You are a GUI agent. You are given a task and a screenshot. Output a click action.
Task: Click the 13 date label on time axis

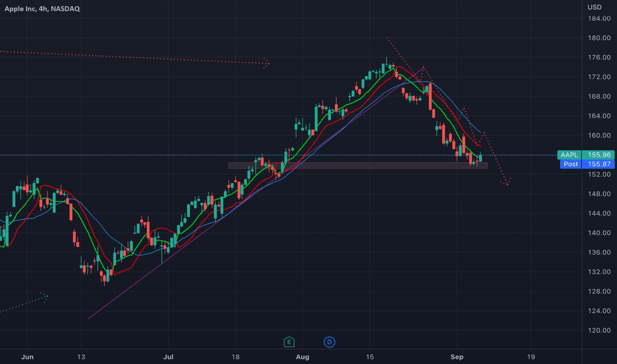[x=81, y=357]
